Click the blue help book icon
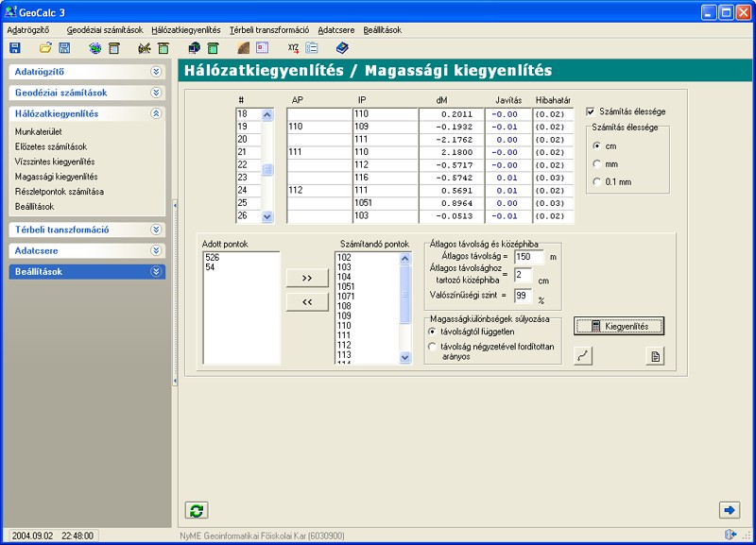 [x=342, y=48]
